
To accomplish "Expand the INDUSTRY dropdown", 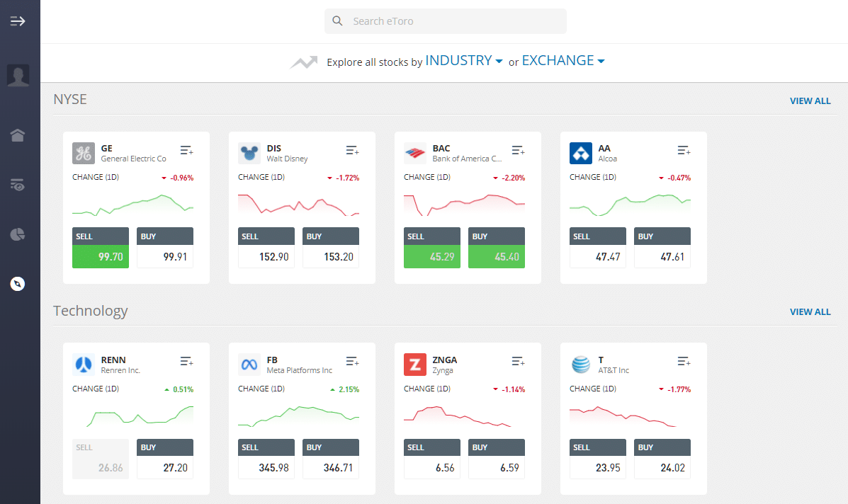I will (x=463, y=60).
